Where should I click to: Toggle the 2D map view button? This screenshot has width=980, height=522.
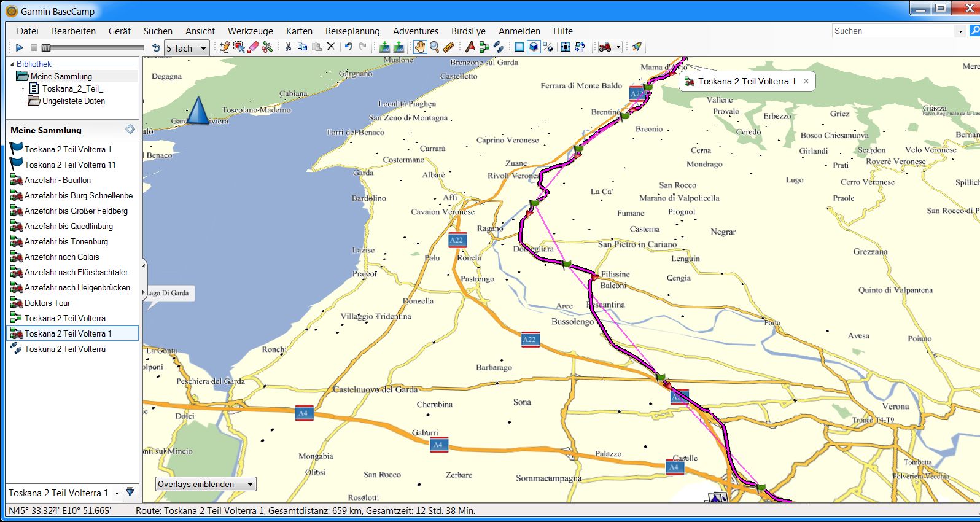coord(519,47)
